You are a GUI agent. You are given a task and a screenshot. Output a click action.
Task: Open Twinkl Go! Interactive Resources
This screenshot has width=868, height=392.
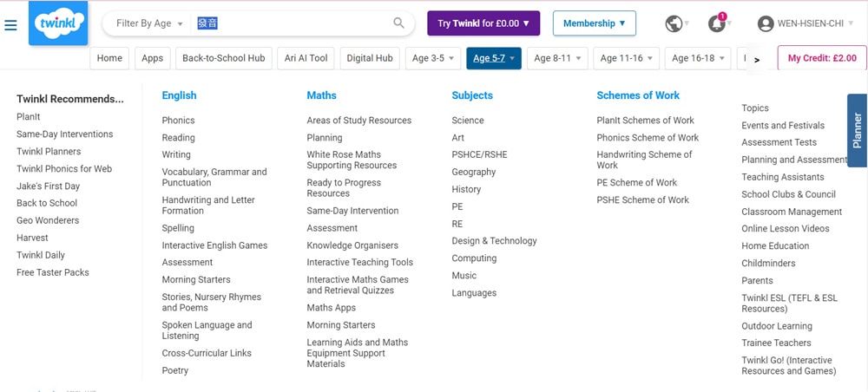pyautogui.click(x=789, y=365)
